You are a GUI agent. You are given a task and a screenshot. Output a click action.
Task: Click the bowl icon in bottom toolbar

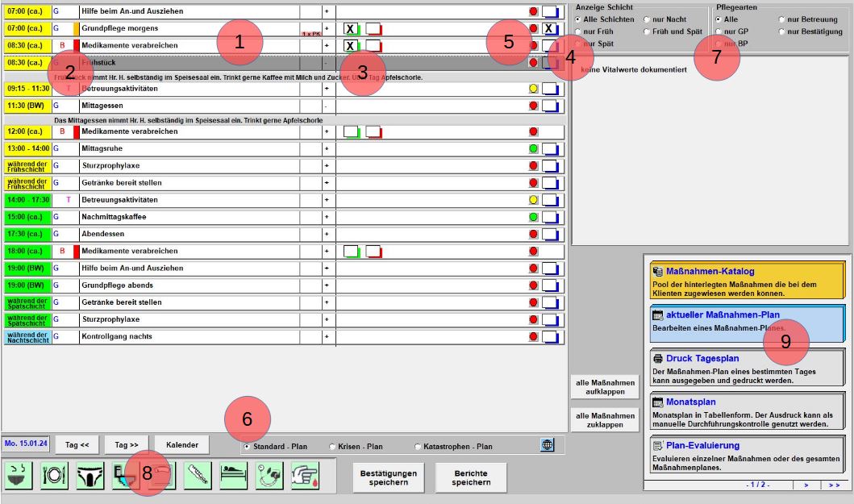click(x=18, y=476)
